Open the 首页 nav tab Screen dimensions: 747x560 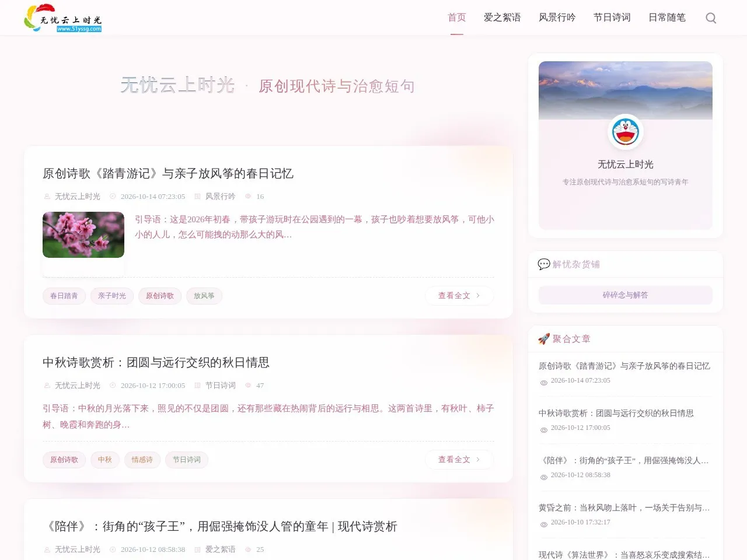click(x=457, y=17)
